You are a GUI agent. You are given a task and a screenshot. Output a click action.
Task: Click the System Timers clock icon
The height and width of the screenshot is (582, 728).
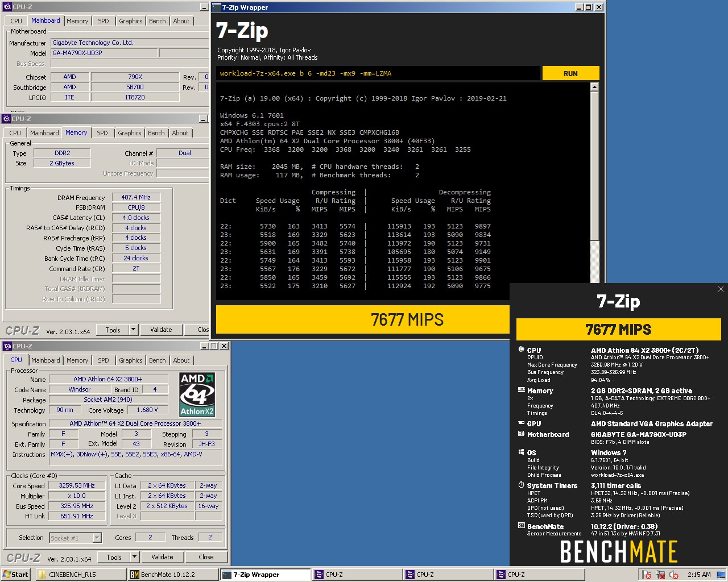521,485
